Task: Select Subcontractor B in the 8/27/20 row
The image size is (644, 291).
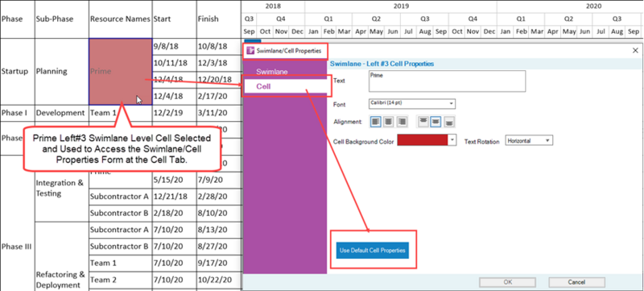Action: [120, 247]
